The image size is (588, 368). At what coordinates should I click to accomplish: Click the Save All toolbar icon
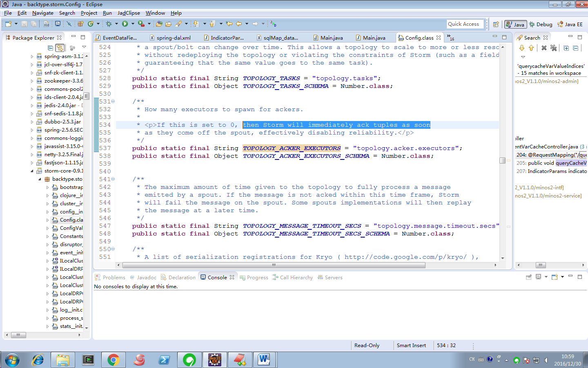click(x=33, y=24)
